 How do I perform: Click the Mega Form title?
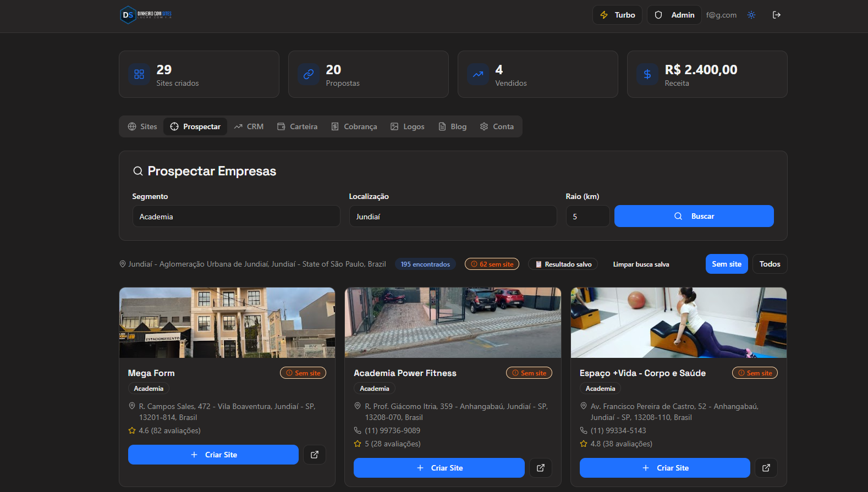151,373
